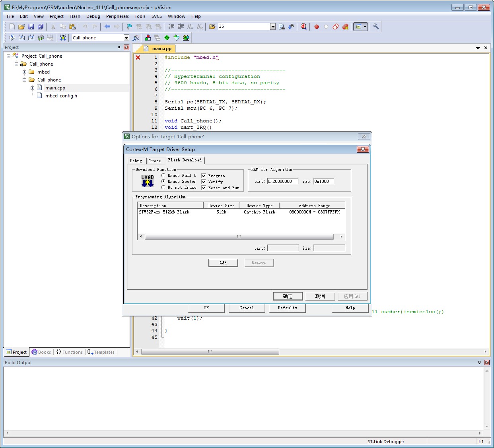Image resolution: width=494 pixels, height=448 pixels.
Task: Kill all breakpoints icon
Action: click(345, 27)
